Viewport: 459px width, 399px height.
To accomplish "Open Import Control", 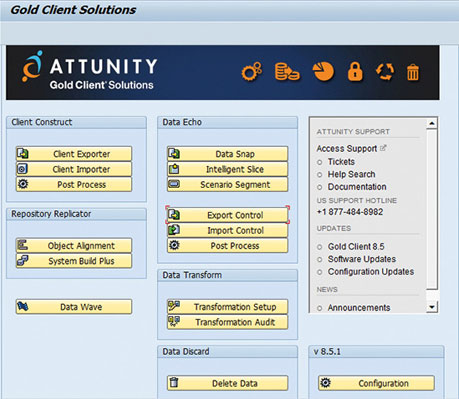I will coord(227,230).
